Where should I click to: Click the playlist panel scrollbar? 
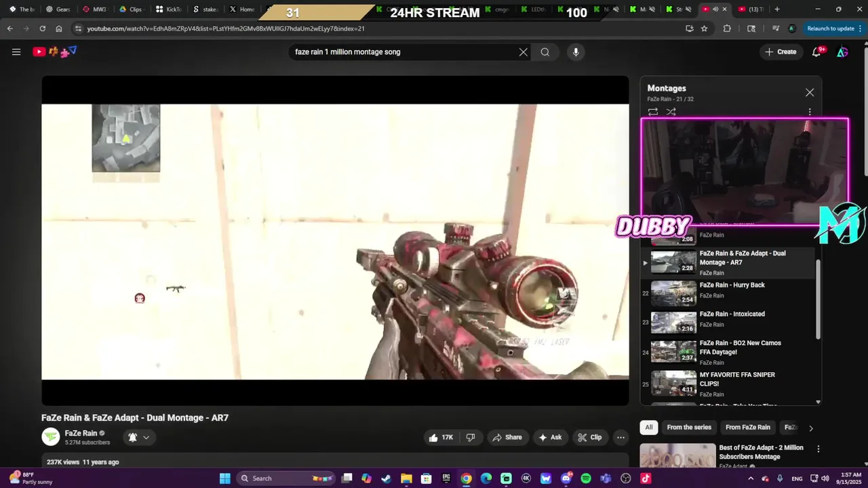coord(818,298)
